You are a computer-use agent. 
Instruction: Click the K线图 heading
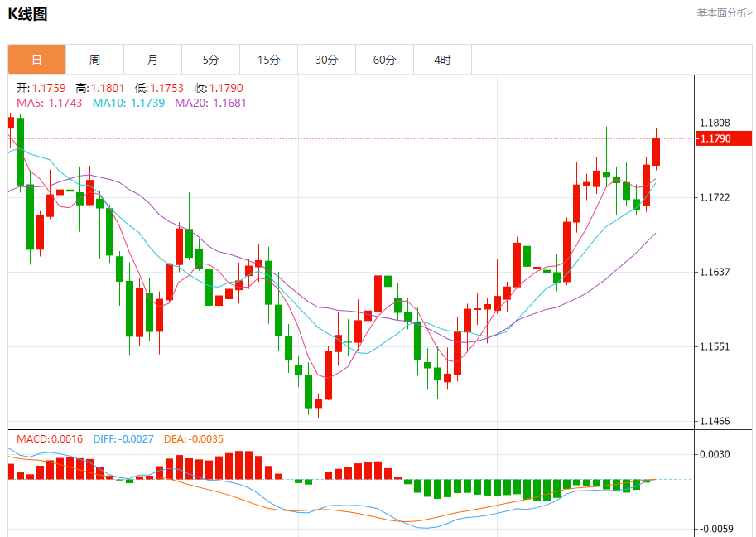coord(28,14)
